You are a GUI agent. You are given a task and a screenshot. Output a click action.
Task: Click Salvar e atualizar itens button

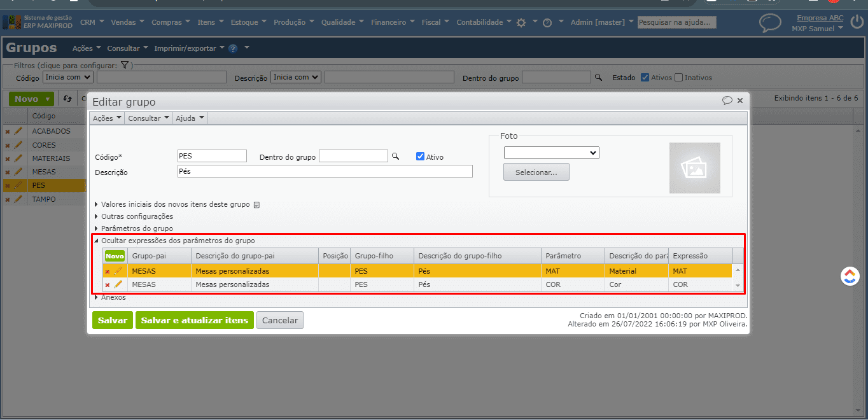click(x=195, y=320)
